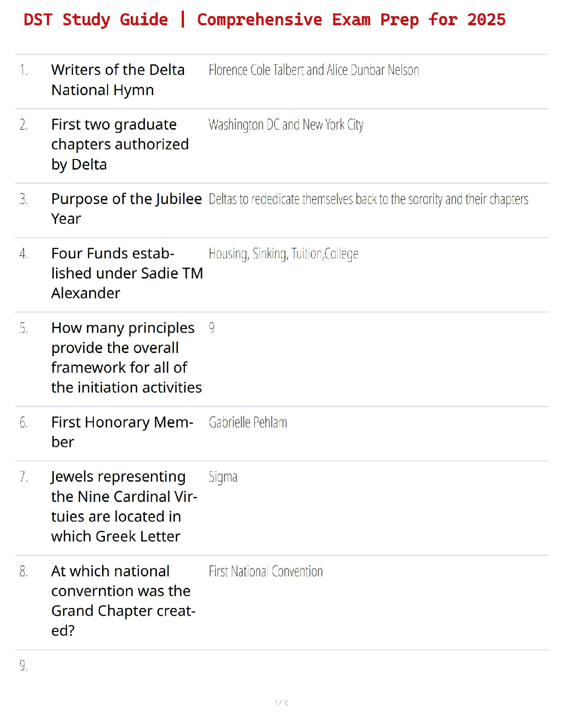The image size is (563, 728).
Task: Select the answer 'Gabrielle Pehlam'
Action: (x=248, y=422)
